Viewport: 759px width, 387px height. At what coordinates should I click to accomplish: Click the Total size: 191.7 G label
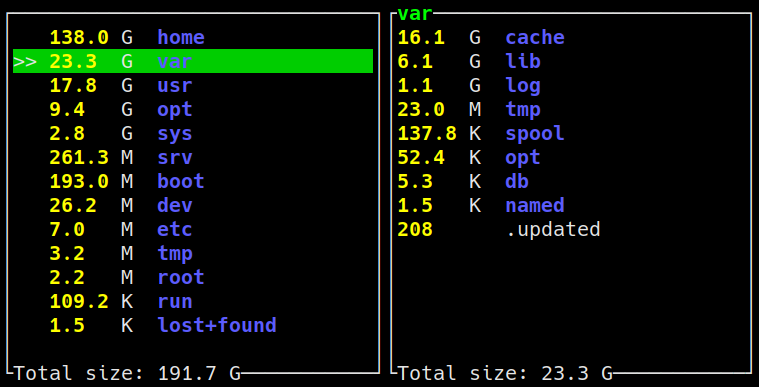point(127,373)
